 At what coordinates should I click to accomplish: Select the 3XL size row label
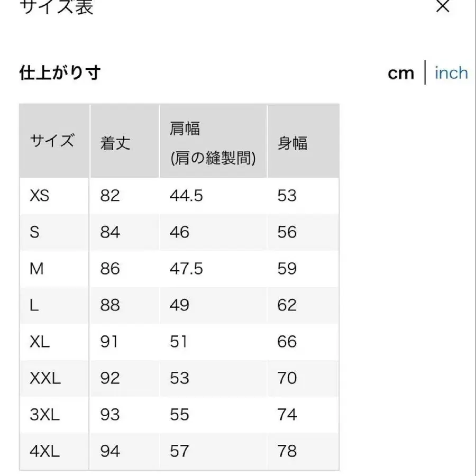click(44, 415)
